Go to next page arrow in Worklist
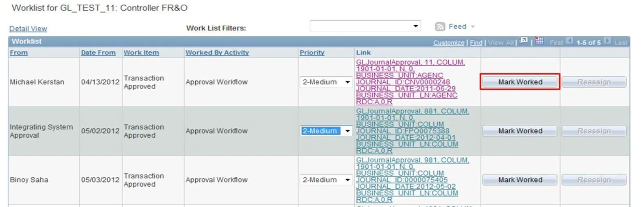The width and height of the screenshot is (644, 207). (607, 41)
